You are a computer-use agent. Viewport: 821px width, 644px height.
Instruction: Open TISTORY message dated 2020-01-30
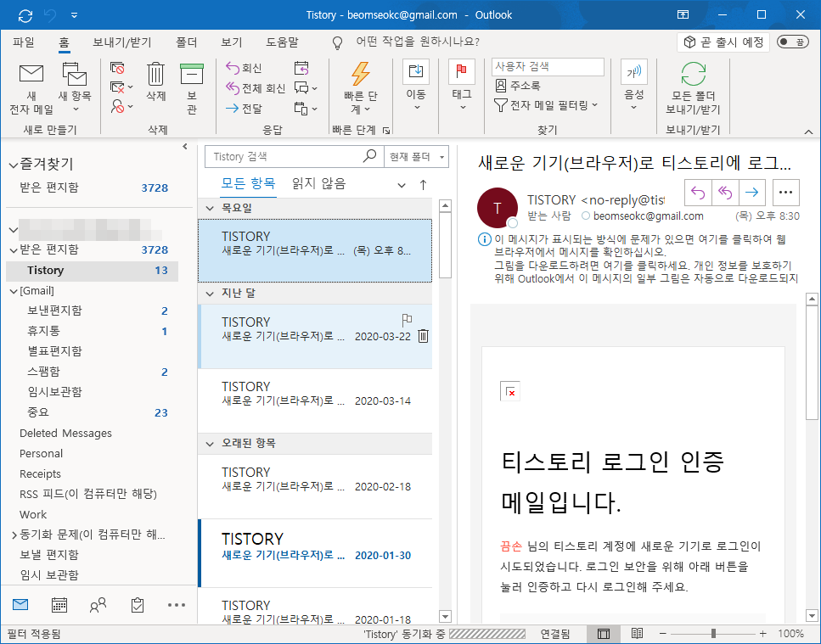pos(315,553)
